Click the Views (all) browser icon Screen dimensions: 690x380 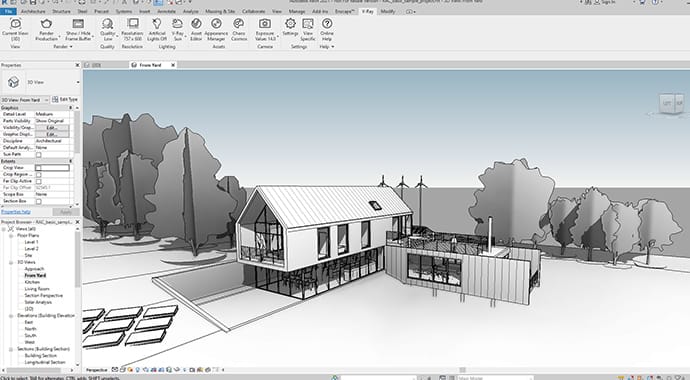tap(11, 229)
